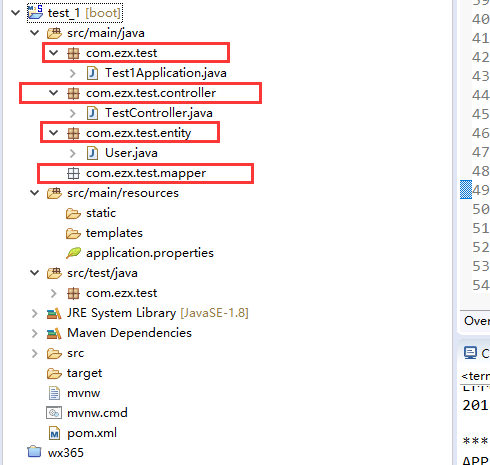Select the static folder

(101, 213)
